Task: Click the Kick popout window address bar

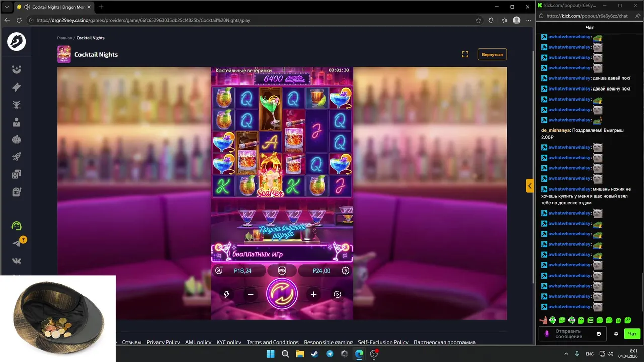Action: point(587,16)
